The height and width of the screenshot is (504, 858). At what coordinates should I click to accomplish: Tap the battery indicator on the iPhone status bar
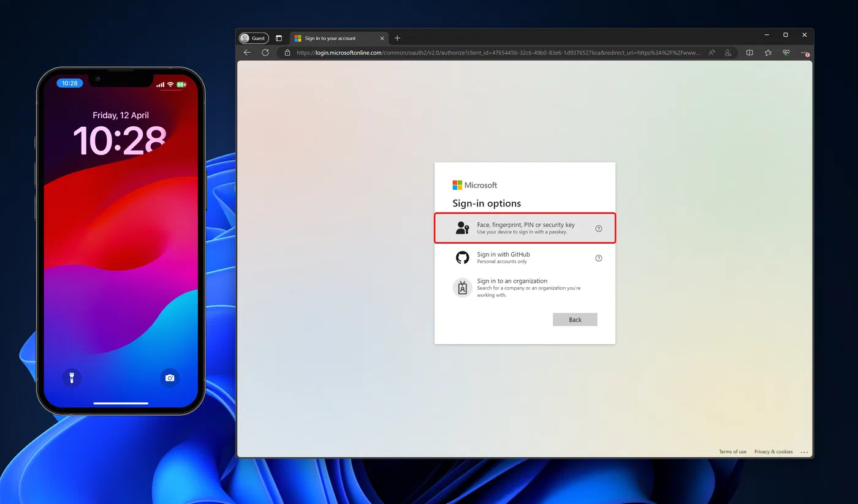[181, 84]
